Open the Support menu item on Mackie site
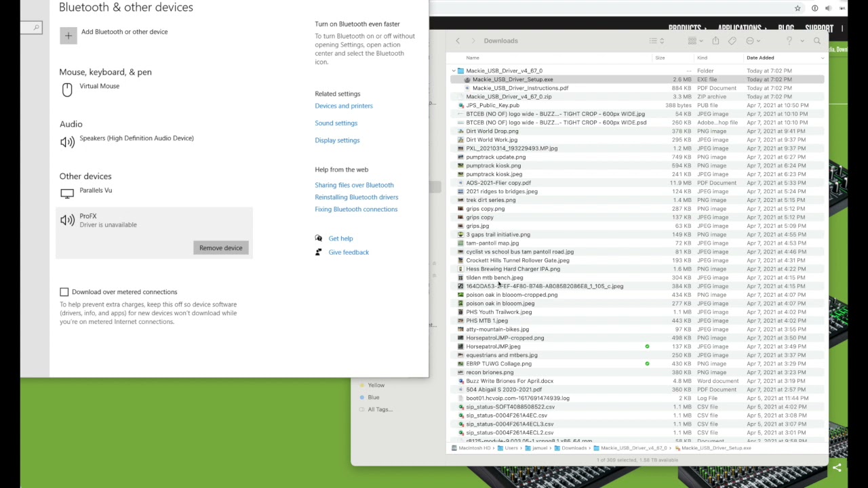 click(819, 28)
